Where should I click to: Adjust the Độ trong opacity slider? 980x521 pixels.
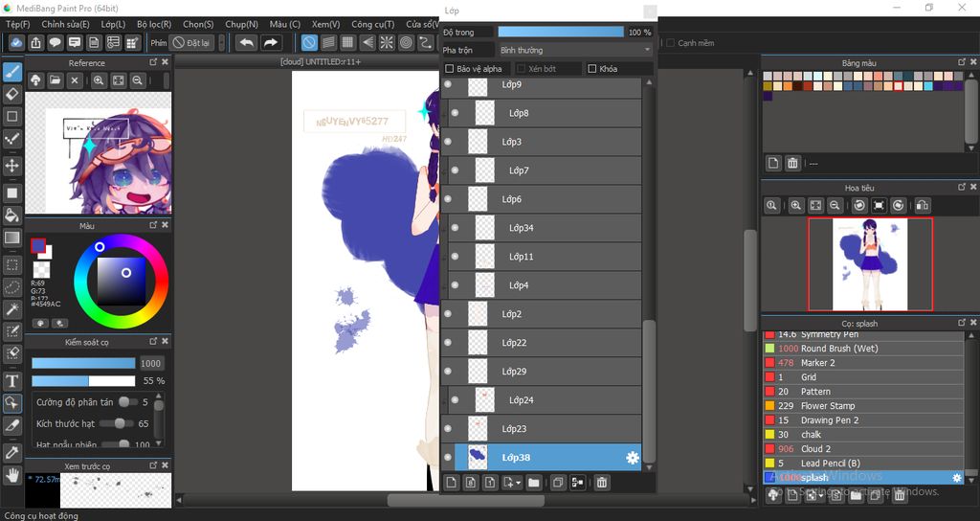561,32
